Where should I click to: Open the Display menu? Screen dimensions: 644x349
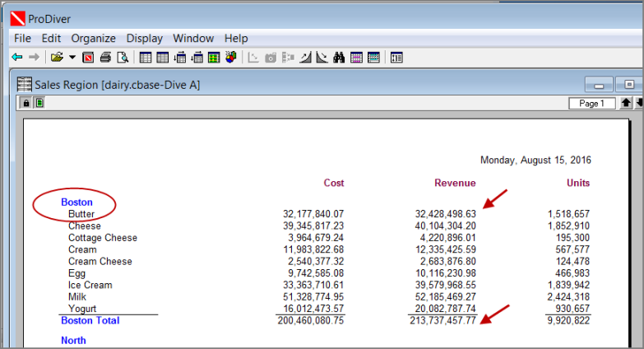[x=144, y=38]
